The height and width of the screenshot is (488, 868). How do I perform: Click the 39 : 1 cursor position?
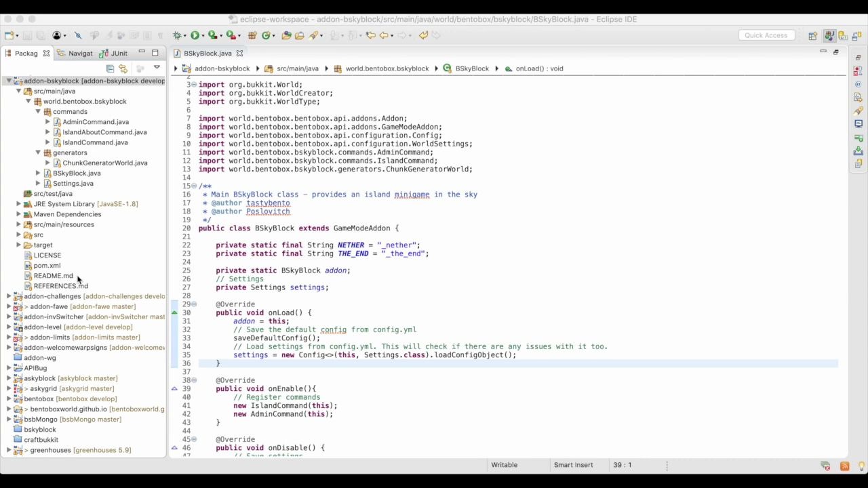[x=622, y=465]
